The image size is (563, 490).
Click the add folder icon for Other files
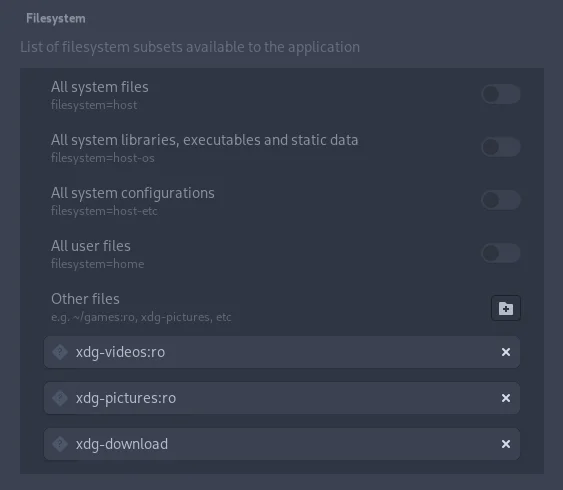click(x=506, y=308)
